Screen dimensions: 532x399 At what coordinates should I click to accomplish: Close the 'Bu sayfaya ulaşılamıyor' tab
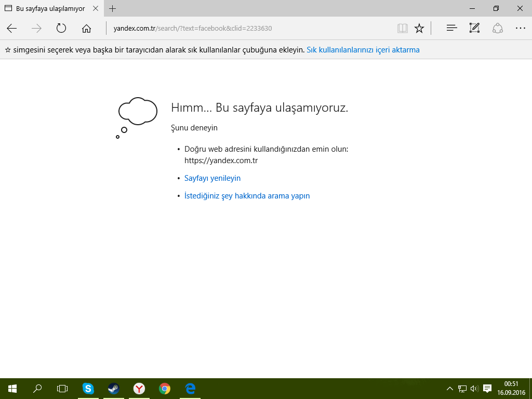coord(96,8)
